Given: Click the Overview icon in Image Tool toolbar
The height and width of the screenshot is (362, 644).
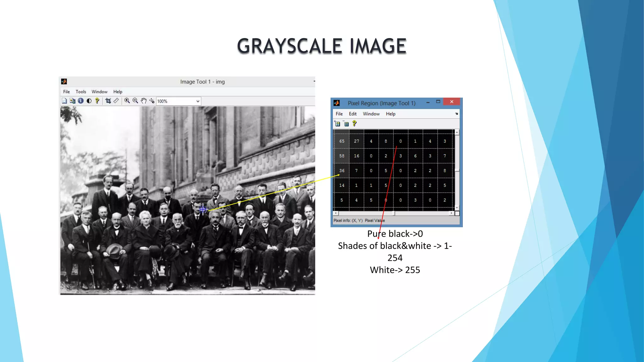Looking at the screenshot, I should 64,101.
